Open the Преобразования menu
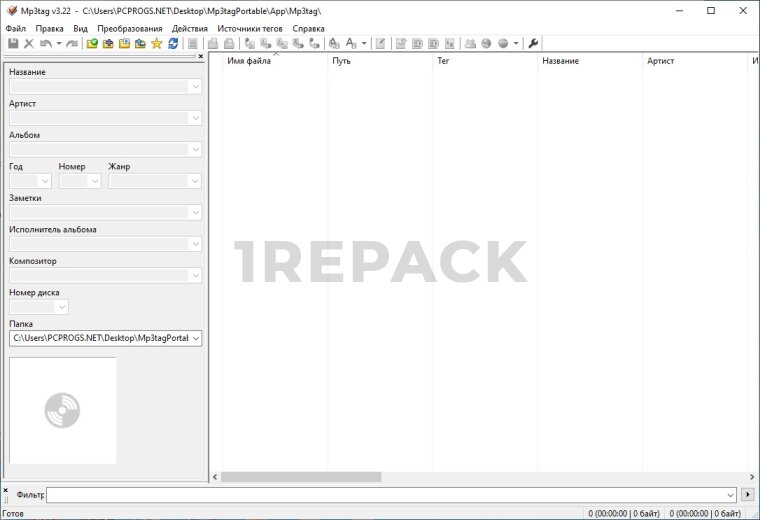 [129, 29]
